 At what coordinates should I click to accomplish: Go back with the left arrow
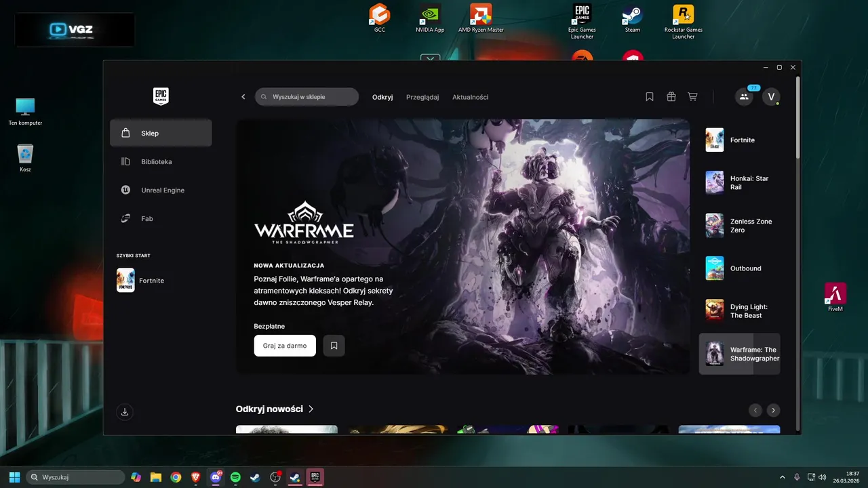click(x=243, y=97)
